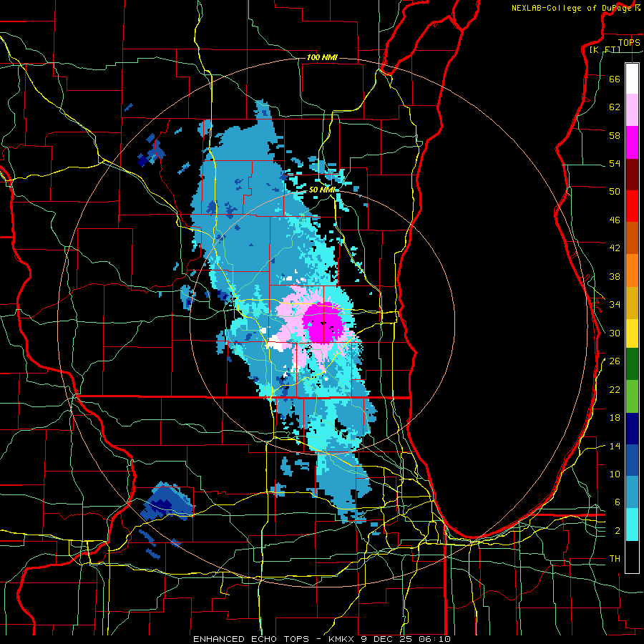Click legend value 58

pyautogui.click(x=615, y=135)
